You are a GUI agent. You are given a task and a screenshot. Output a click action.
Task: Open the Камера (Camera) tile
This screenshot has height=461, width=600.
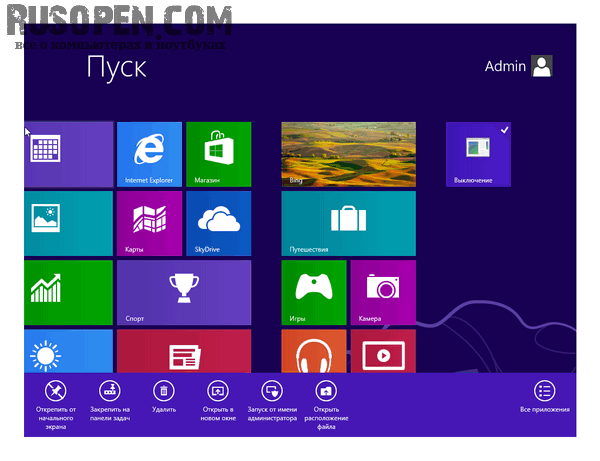coord(382,292)
